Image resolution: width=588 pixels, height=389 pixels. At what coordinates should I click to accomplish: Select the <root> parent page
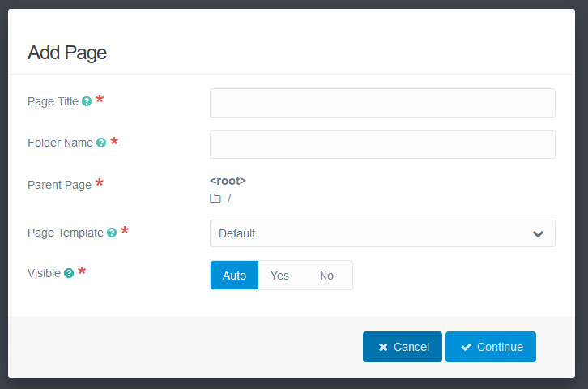click(x=228, y=181)
